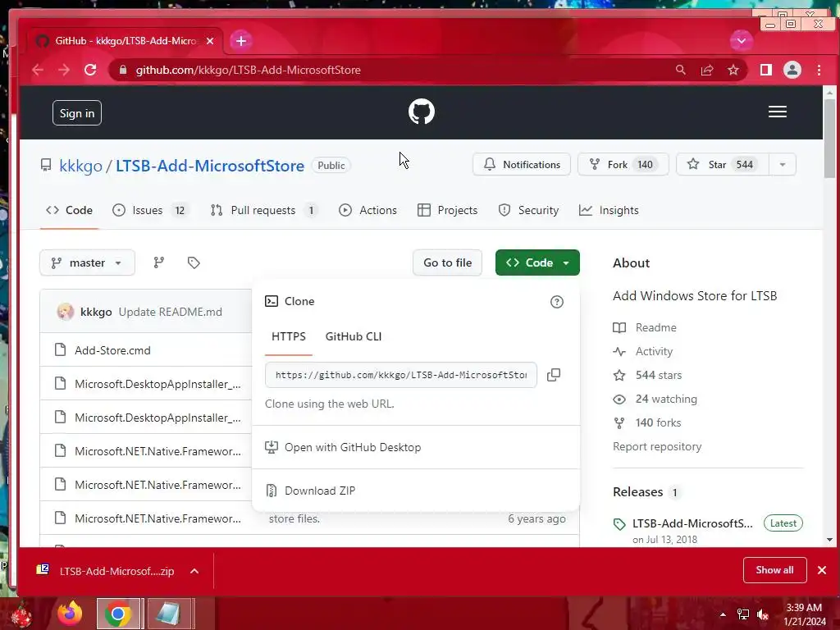Open Issues tab

click(x=149, y=210)
